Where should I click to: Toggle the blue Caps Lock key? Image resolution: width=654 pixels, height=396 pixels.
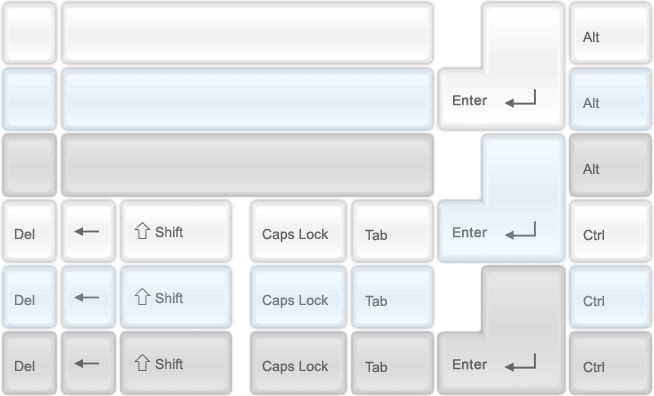coord(298,297)
